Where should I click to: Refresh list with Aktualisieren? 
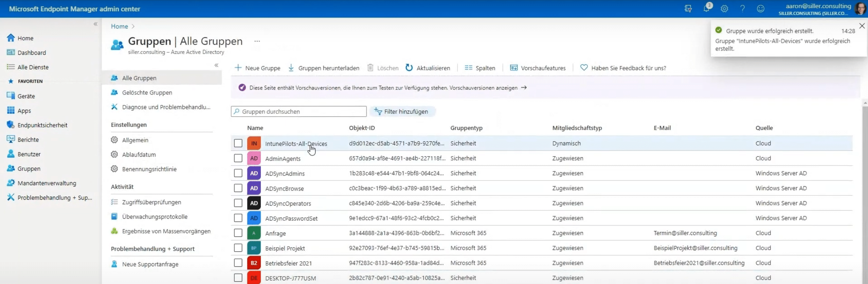(428, 68)
